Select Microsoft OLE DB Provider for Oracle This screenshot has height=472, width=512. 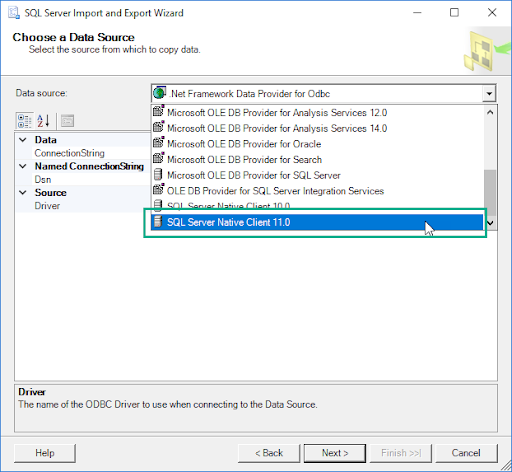point(317,144)
